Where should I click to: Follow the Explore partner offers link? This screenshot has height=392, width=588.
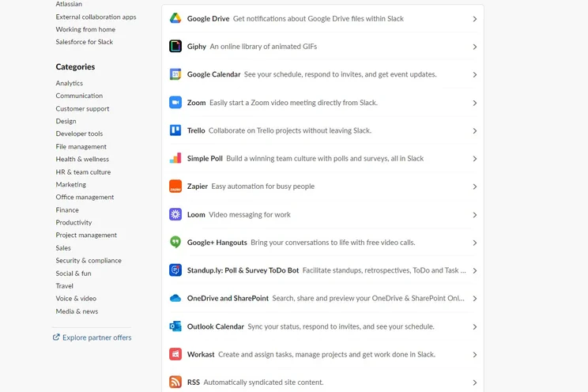point(96,337)
